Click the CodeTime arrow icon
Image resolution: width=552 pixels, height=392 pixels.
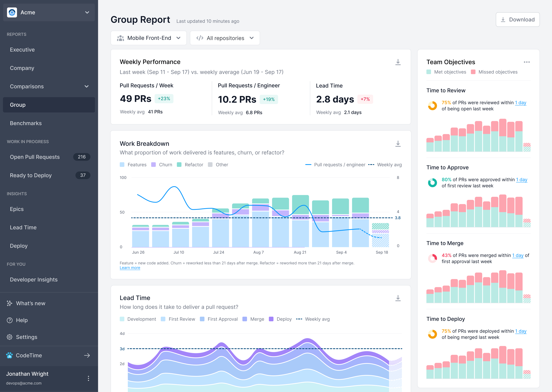click(x=87, y=355)
